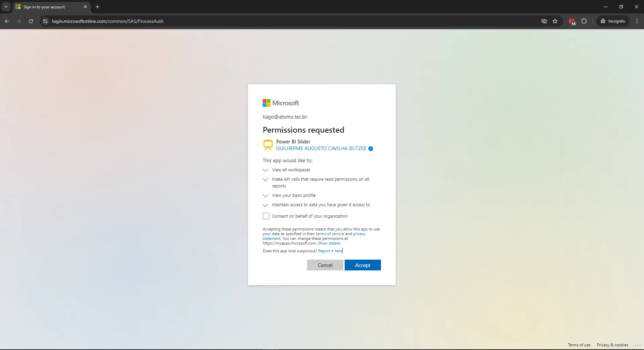Expand 'Maintain access to data' permission
The width and height of the screenshot is (644, 350).
pos(265,205)
